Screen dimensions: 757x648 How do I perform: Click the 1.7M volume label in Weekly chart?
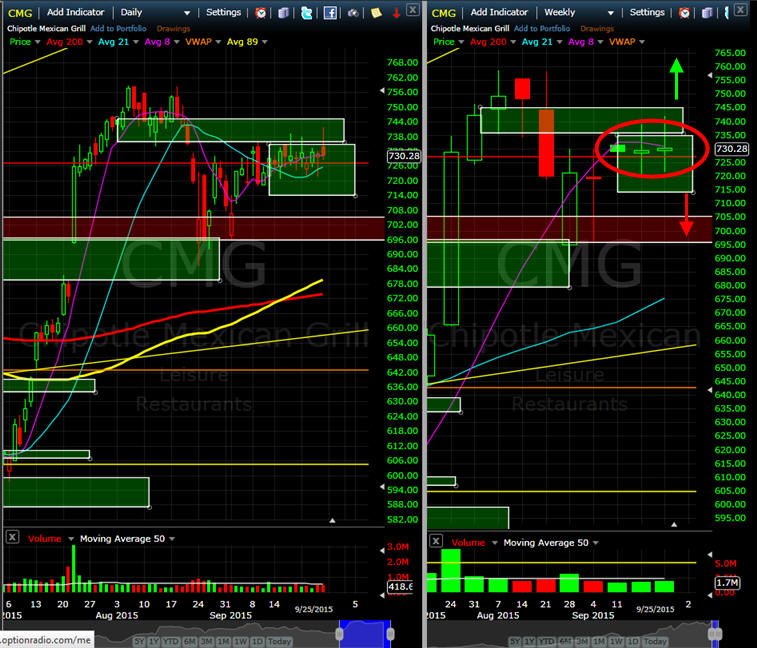pos(727,583)
